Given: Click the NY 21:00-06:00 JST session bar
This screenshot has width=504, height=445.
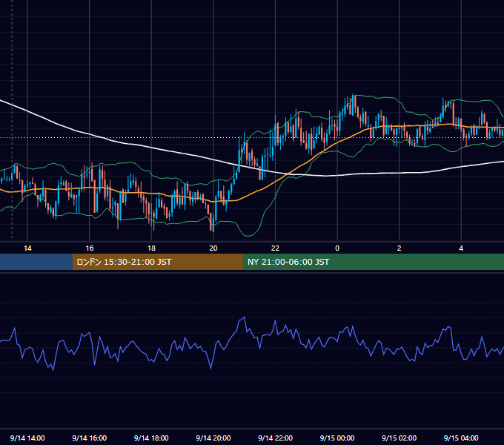Looking at the screenshot, I should [373, 262].
